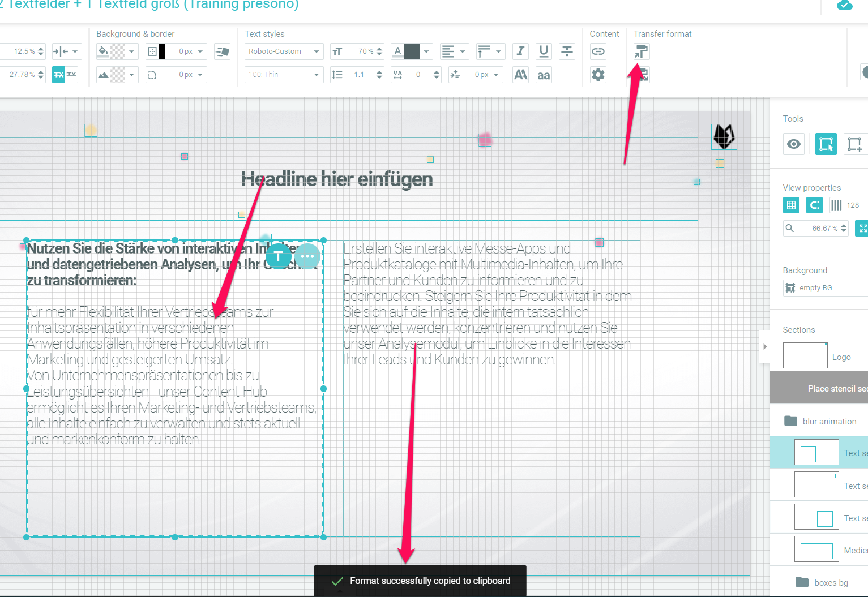Screen dimensions: 868x597
Task: Open the Roboto-Custom font family dropdown
Action: point(284,51)
